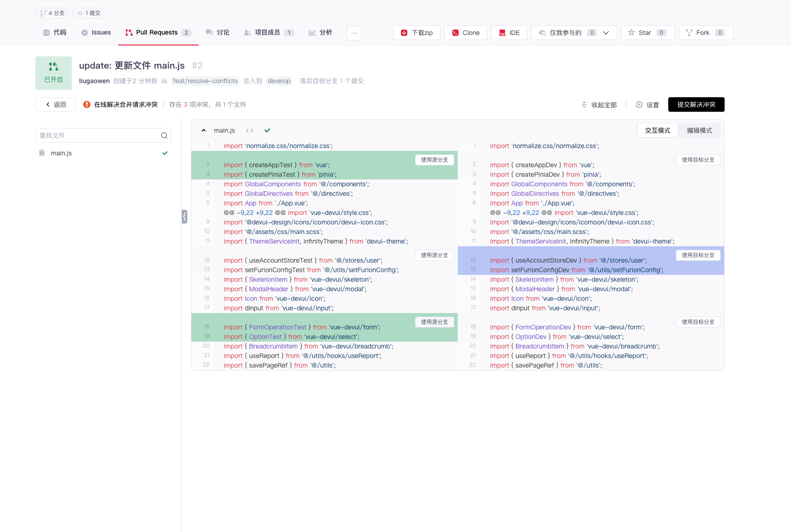
Task: Collapse the main.js file diff
Action: click(204, 130)
